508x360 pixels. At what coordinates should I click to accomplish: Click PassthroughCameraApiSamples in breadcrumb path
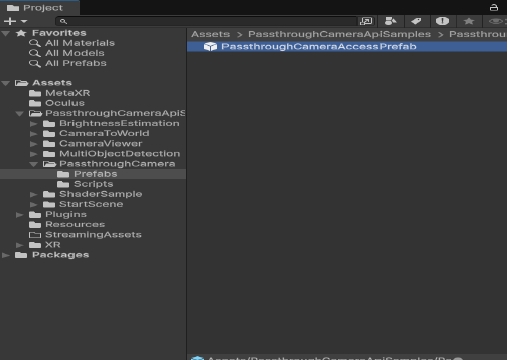coord(339,34)
